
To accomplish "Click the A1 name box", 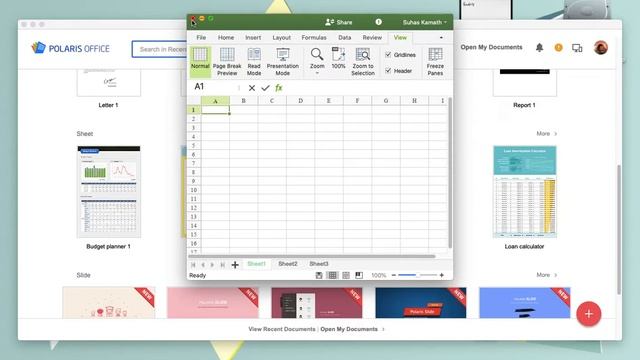I will tap(212, 87).
